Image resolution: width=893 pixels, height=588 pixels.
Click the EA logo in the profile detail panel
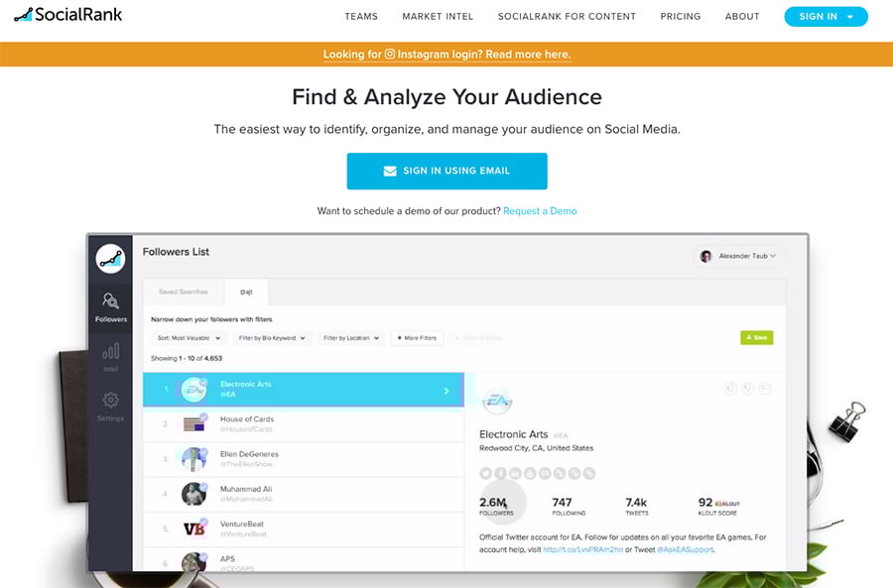[x=497, y=402]
